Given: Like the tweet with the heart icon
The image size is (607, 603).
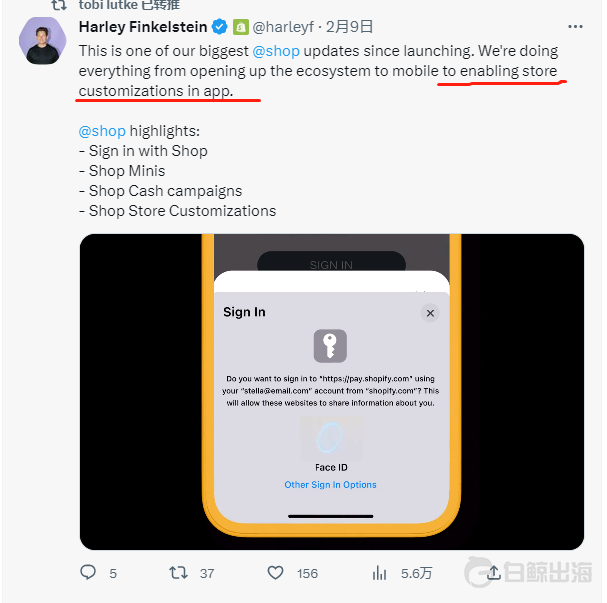Looking at the screenshot, I should (276, 573).
